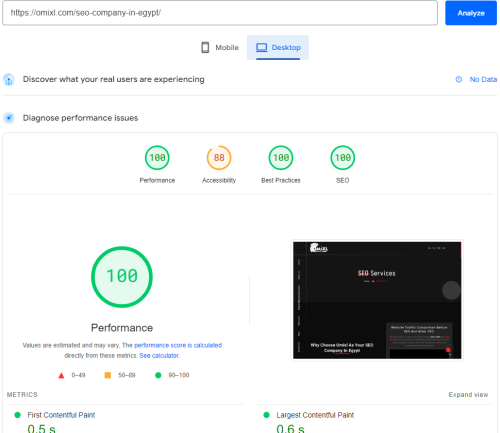Image resolution: width=500 pixels, height=433 pixels.
Task: Open the See calculator link
Action: 159,356
